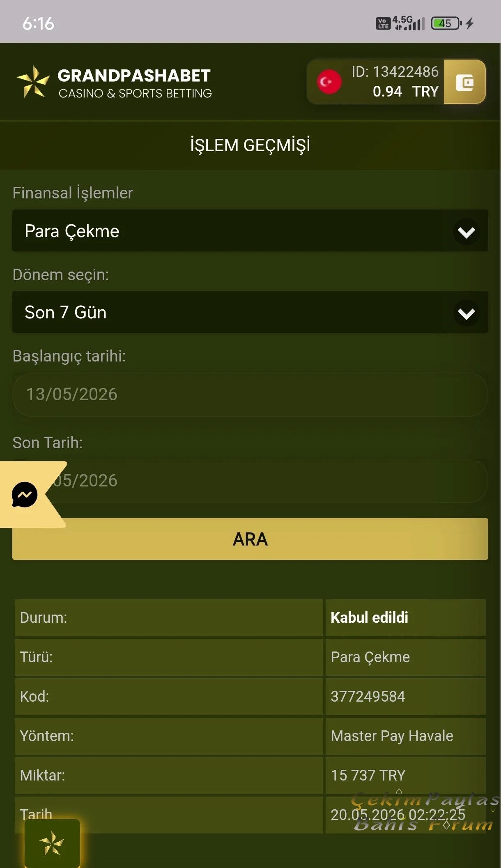Click the ARA search button

[250, 539]
